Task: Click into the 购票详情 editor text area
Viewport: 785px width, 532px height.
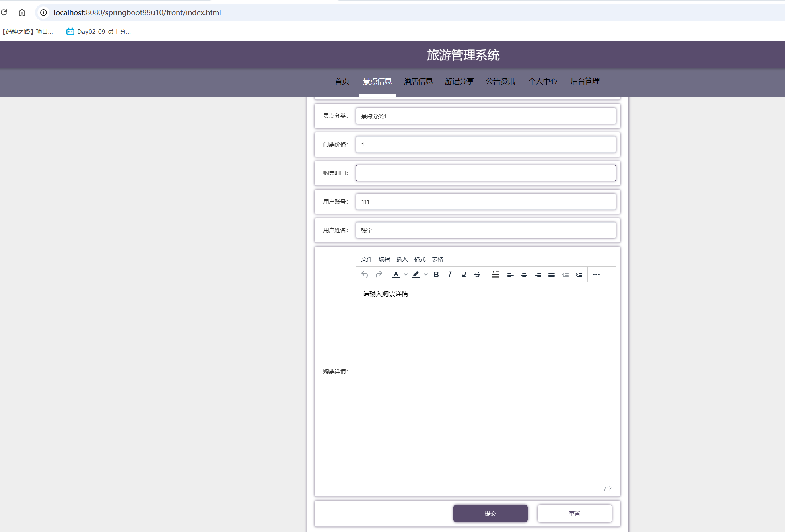Action: (486, 384)
